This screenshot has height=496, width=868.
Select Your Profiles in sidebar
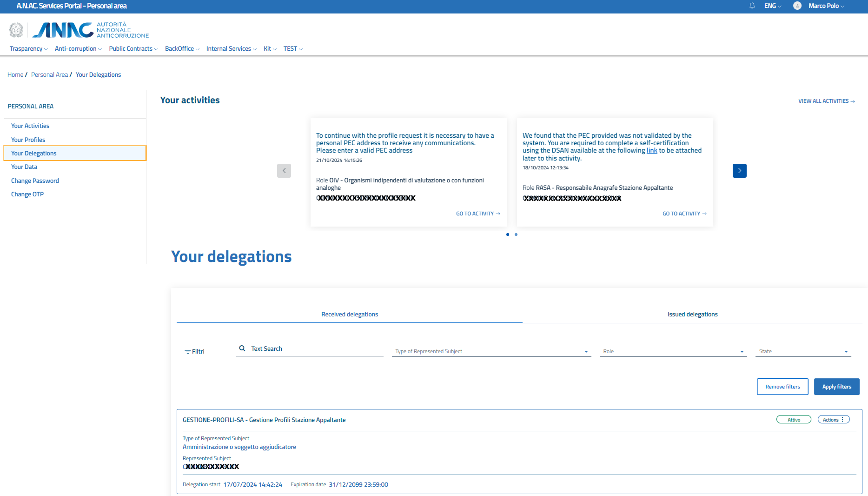coord(28,140)
